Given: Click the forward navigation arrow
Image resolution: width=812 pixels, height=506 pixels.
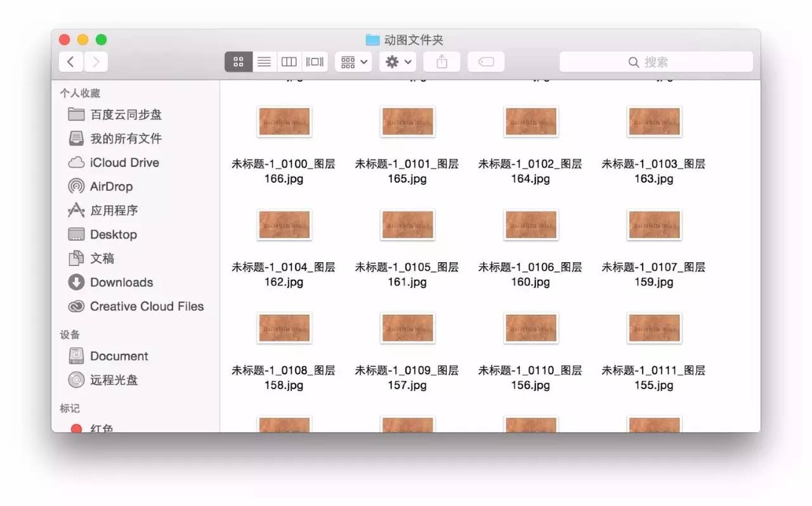Looking at the screenshot, I should tap(96, 62).
